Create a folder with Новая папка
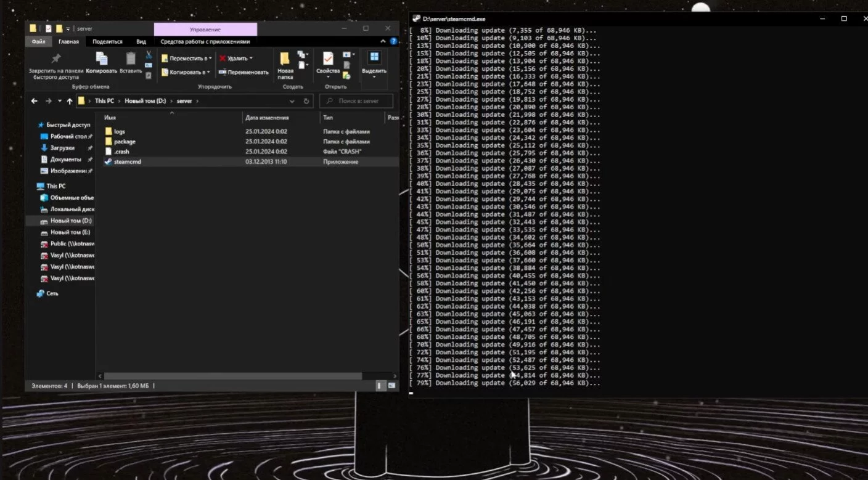Screen dimensions: 868x480 [x=285, y=66]
